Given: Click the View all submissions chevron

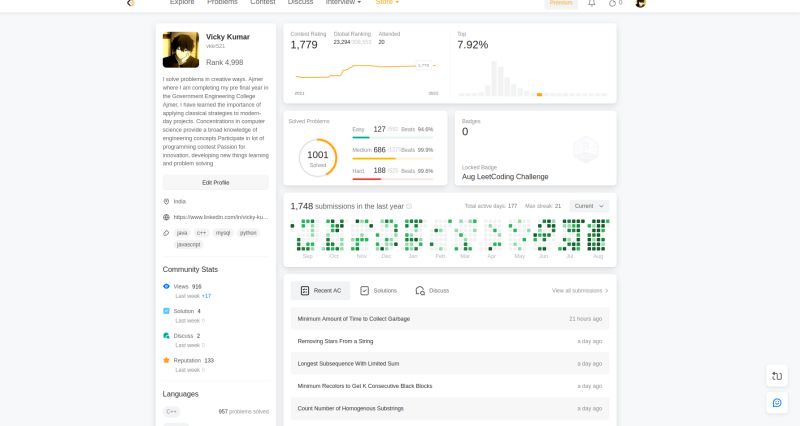Looking at the screenshot, I should pyautogui.click(x=607, y=291).
